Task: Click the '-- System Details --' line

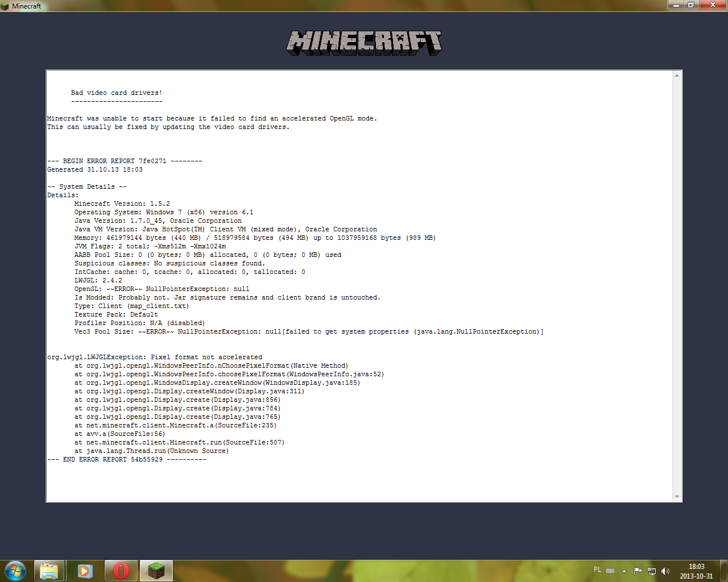Action: [x=87, y=186]
